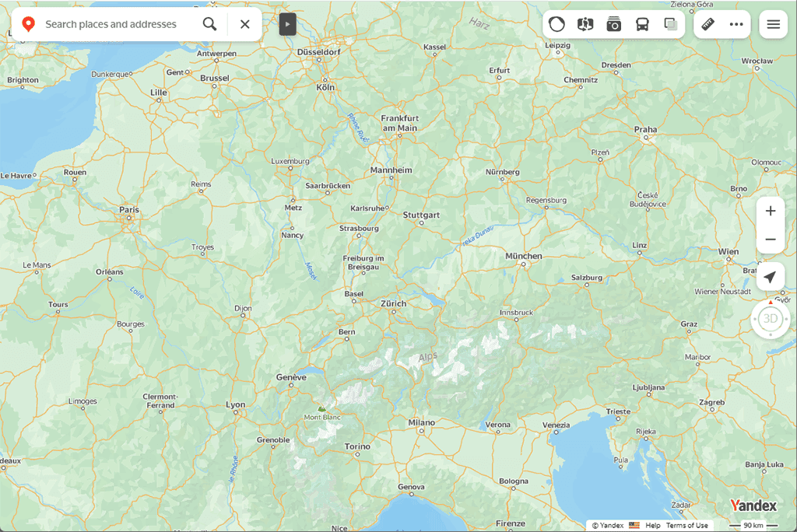Click the Nürnberg city label
This screenshot has width=797, height=532.
(x=502, y=172)
